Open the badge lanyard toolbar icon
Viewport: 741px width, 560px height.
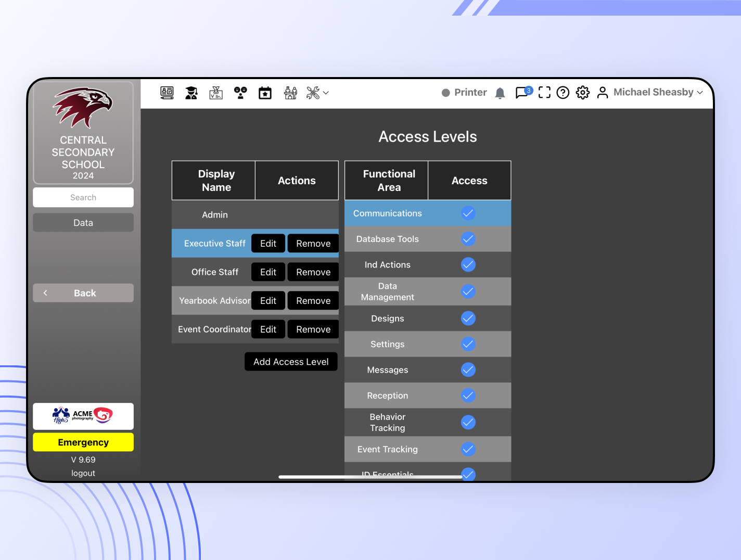pos(216,93)
